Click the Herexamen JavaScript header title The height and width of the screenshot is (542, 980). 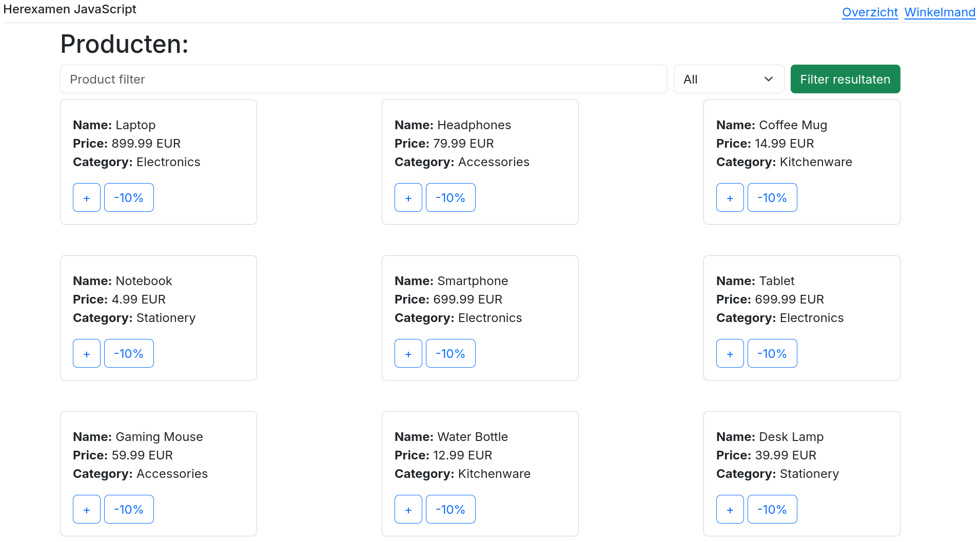[70, 9]
